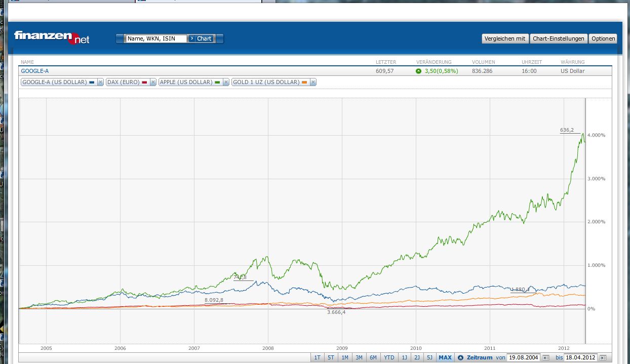Remove GOLD 1 UZ series x icon
Screen dimensions: 630x364
tap(313, 82)
